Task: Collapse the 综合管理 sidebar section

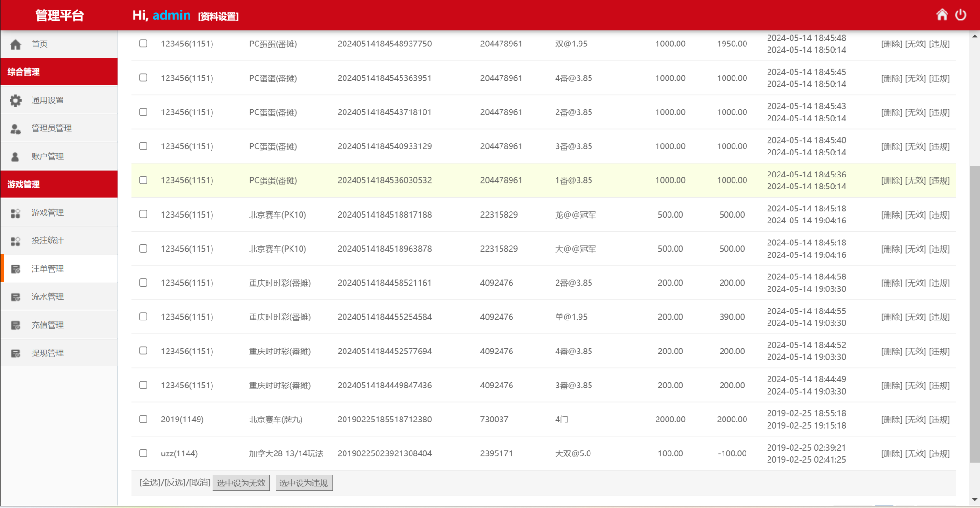Action: 59,72
